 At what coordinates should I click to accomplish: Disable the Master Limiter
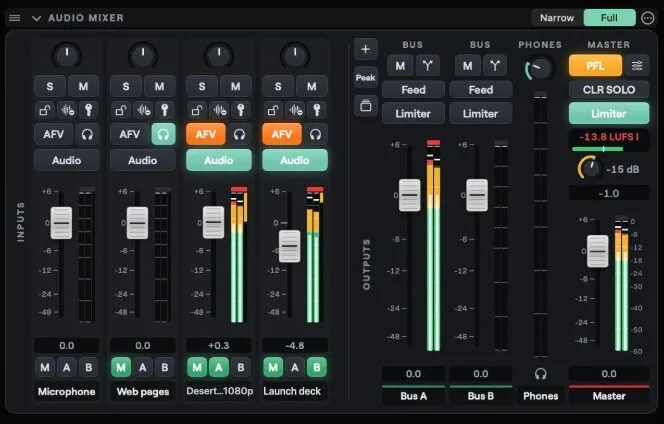click(x=609, y=114)
